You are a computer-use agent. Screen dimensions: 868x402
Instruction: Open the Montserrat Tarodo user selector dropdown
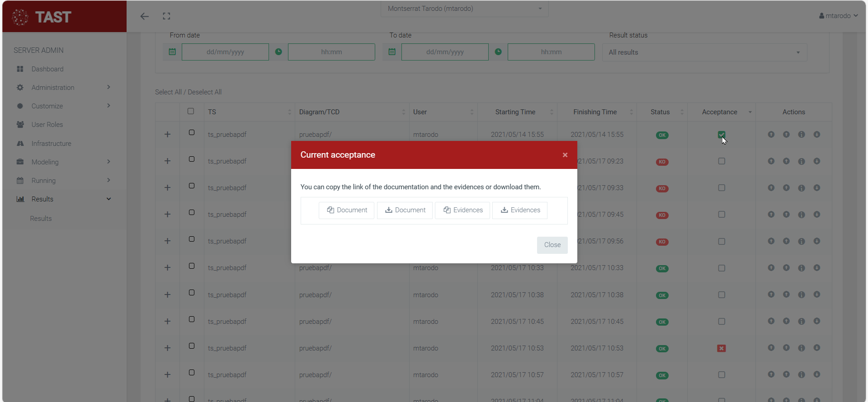(464, 9)
